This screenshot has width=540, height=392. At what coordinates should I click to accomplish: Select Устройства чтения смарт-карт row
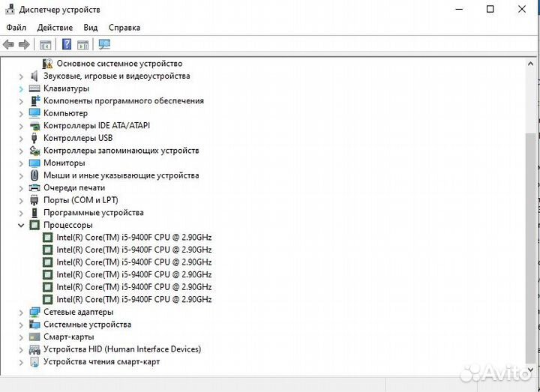pos(101,362)
